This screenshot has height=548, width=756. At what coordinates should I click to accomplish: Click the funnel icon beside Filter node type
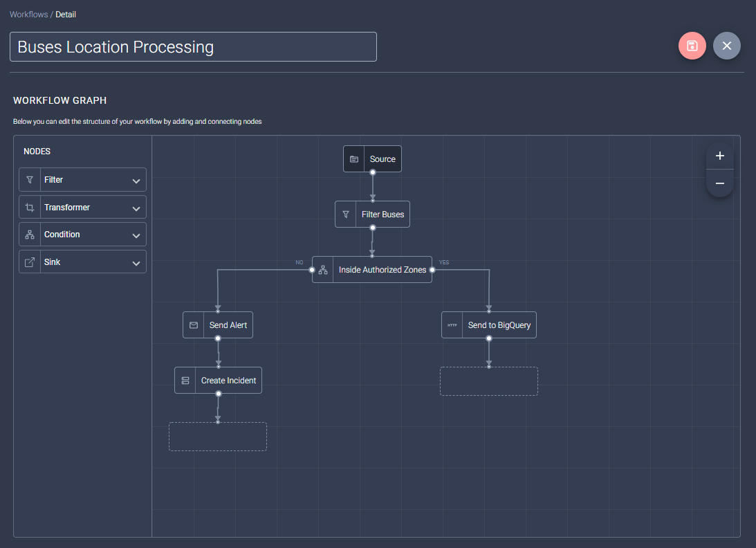(x=30, y=180)
